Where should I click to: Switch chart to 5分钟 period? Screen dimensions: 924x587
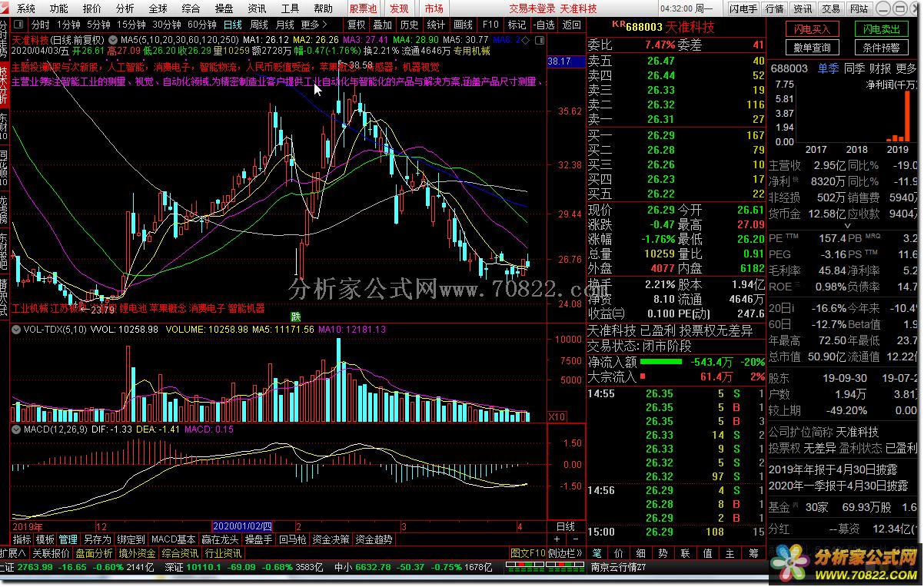point(99,25)
